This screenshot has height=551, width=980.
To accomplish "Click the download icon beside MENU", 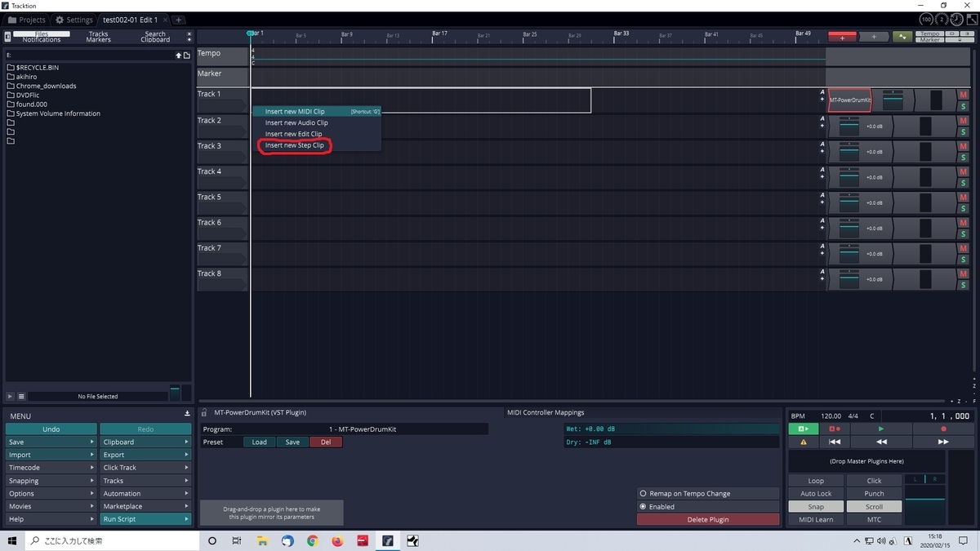I will point(187,414).
